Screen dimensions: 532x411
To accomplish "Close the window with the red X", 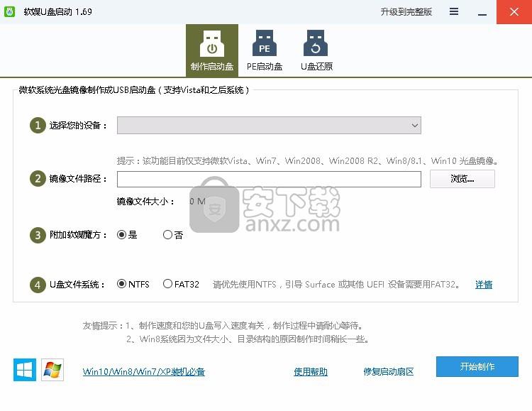I will point(514,12).
